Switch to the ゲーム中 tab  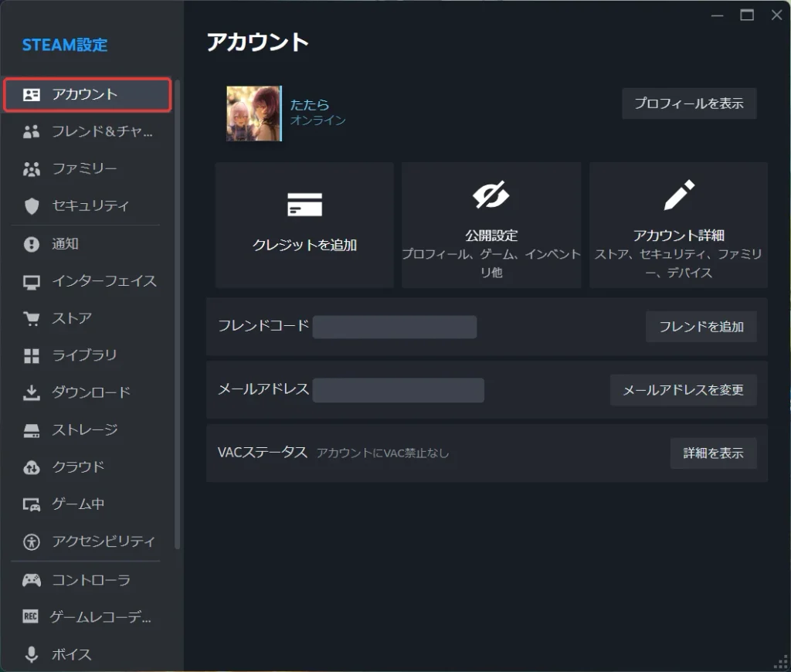tap(87, 504)
